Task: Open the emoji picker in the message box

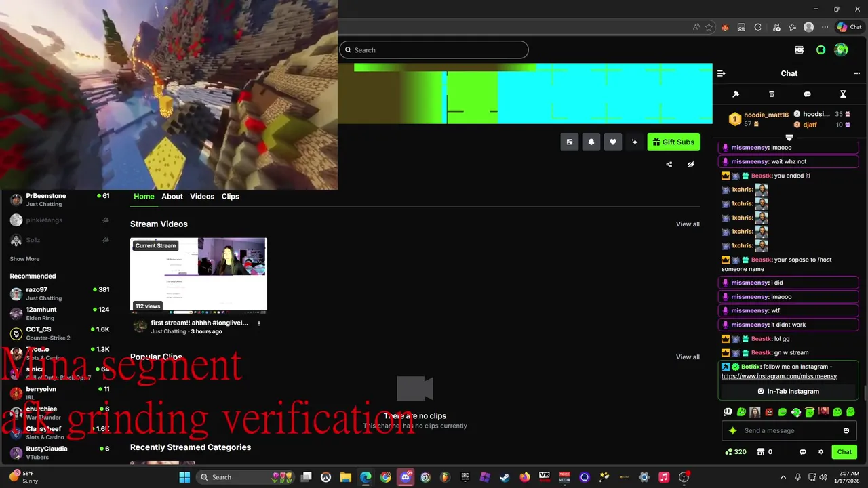Action: pos(846,430)
